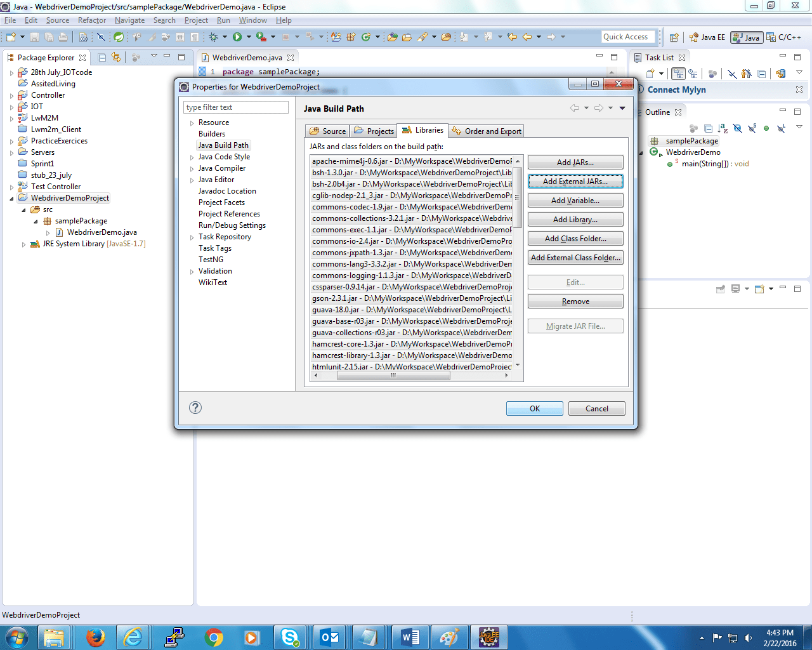
Task: Click the type filter text field
Action: (236, 107)
